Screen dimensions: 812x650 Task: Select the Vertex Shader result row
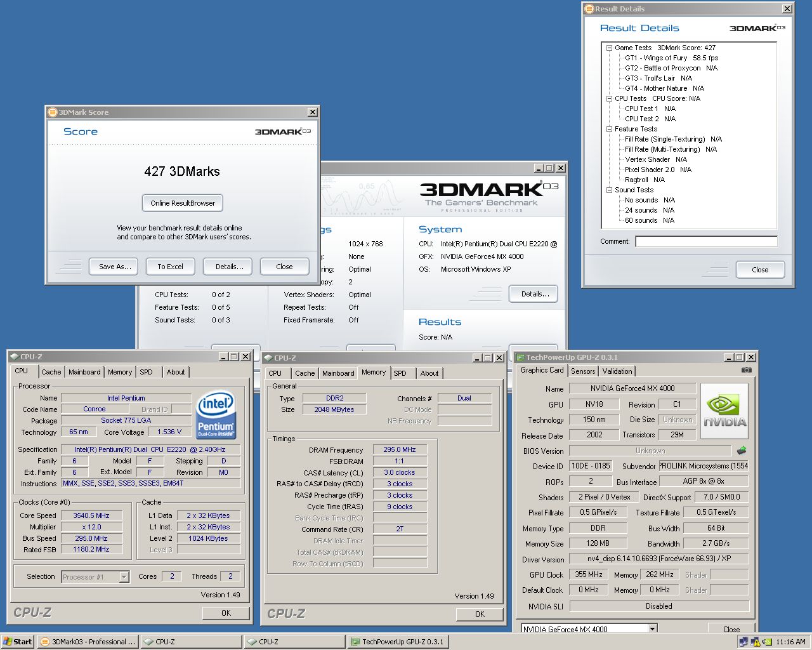coord(656,159)
